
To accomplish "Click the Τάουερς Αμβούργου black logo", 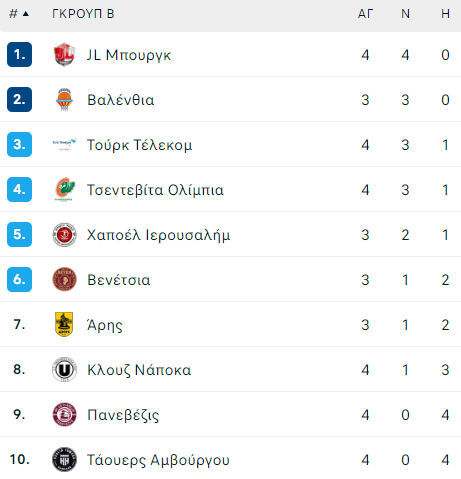I will (x=64, y=459).
